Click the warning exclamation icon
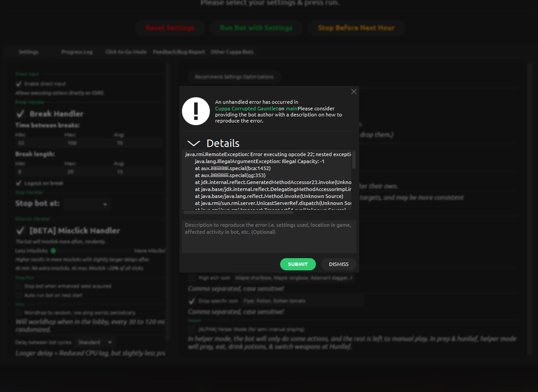Image resolution: width=538 pixels, height=392 pixels. pyautogui.click(x=196, y=111)
